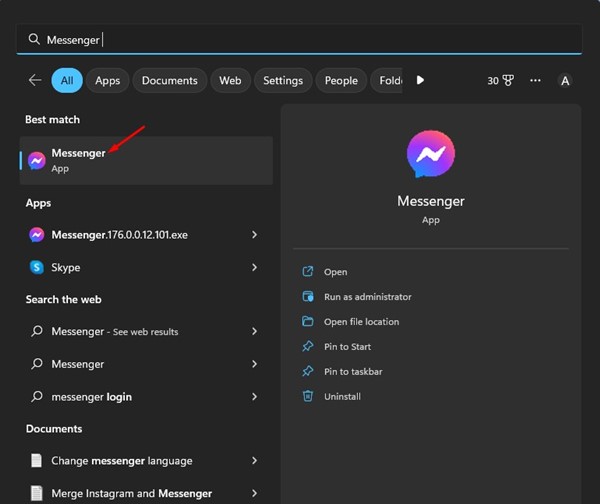
Task: Switch to the Web filter tab
Action: pos(230,80)
